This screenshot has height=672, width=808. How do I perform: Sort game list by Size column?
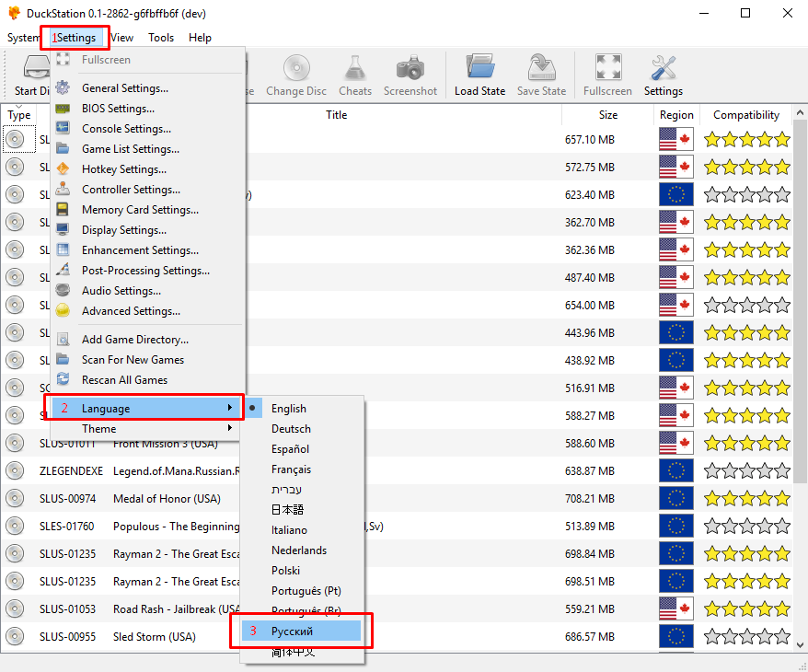pyautogui.click(x=608, y=115)
